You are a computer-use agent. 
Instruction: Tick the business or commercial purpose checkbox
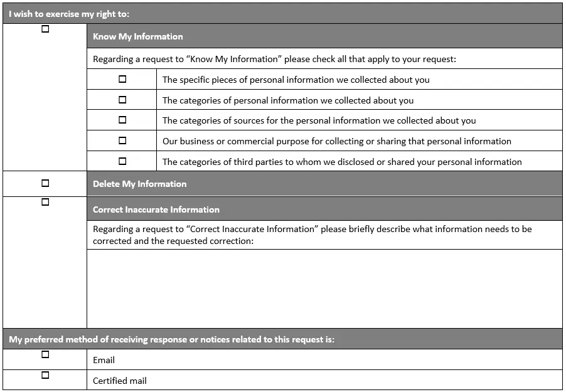click(122, 140)
